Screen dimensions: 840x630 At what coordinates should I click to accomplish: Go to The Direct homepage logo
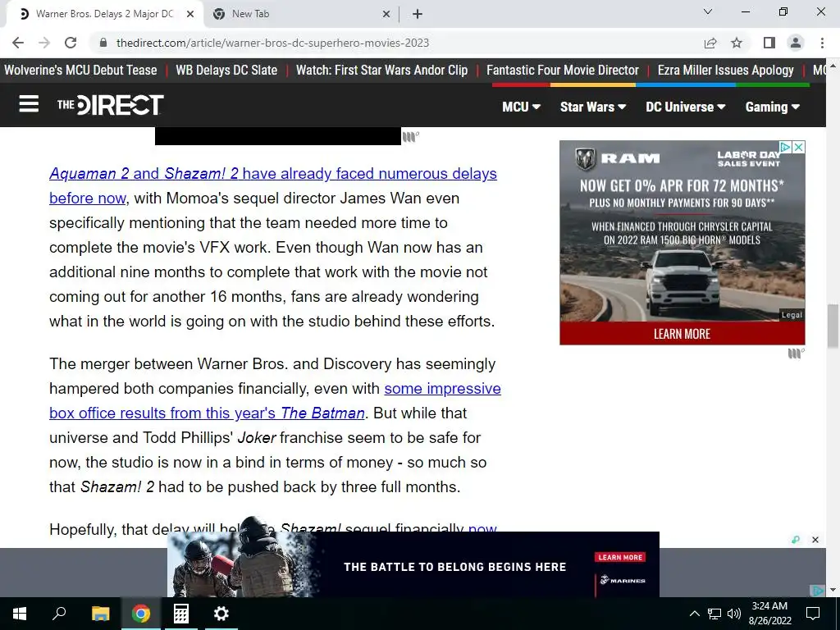tap(110, 104)
